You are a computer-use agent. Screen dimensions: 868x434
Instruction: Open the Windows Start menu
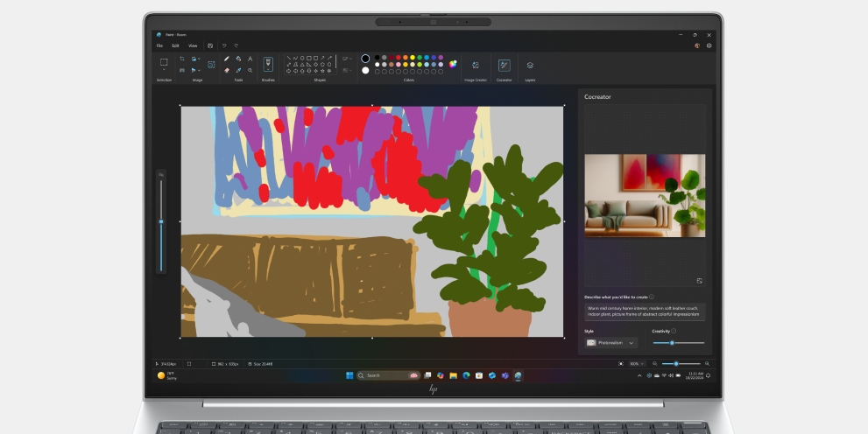349,375
